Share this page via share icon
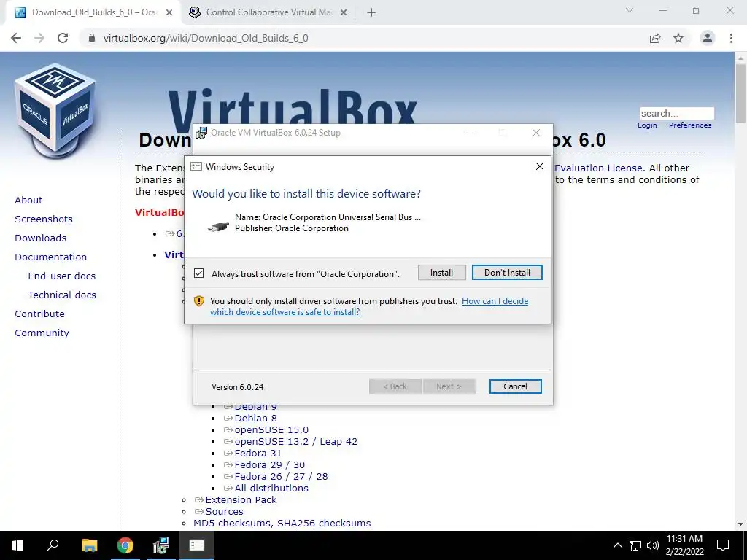 pos(655,38)
